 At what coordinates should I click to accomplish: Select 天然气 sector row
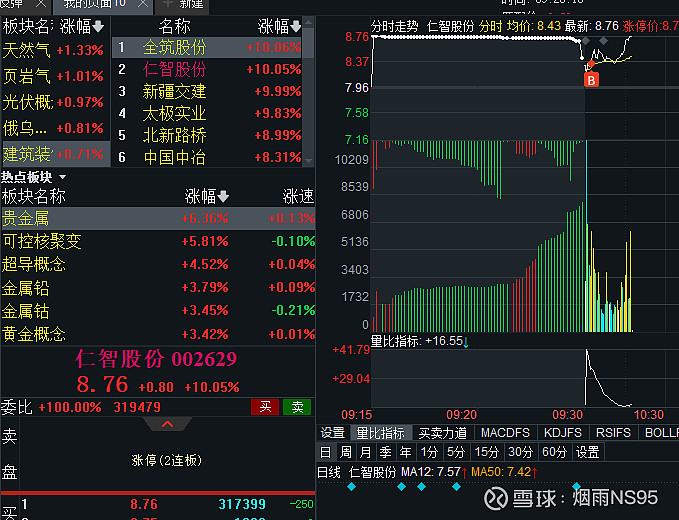[54, 50]
